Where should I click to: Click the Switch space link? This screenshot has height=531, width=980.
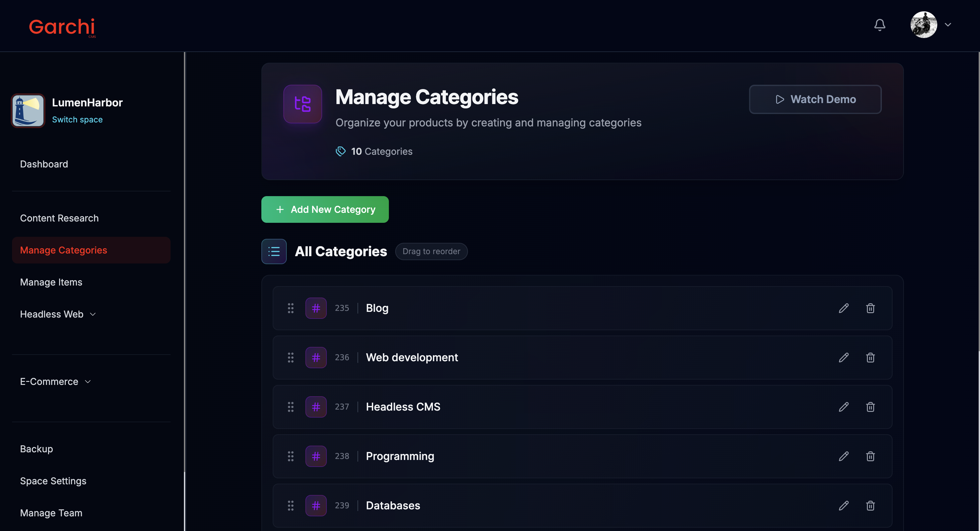point(77,119)
